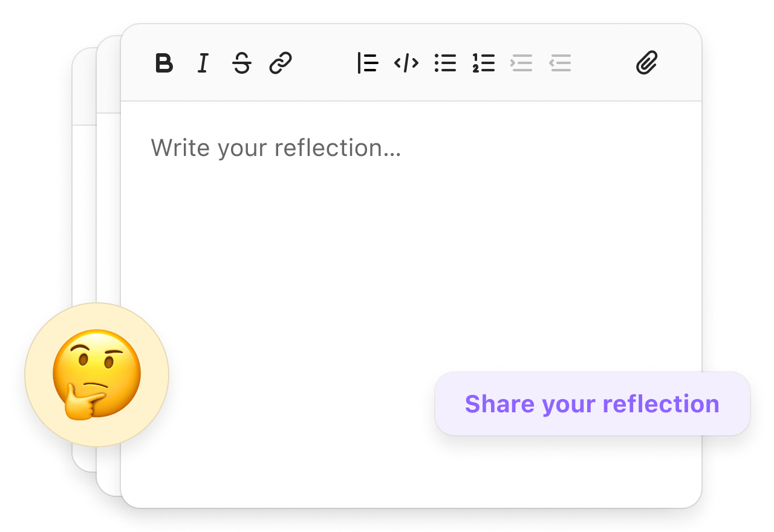Click the grayed decrease indent icon
Viewport: 774px width, 532px height.
click(x=561, y=63)
